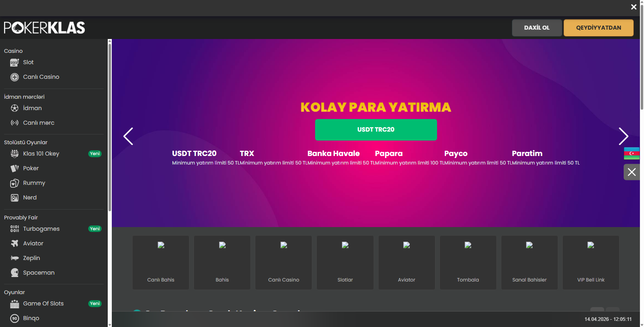Click the green USDT TRC20 button
Image resolution: width=644 pixels, height=327 pixels.
click(376, 130)
